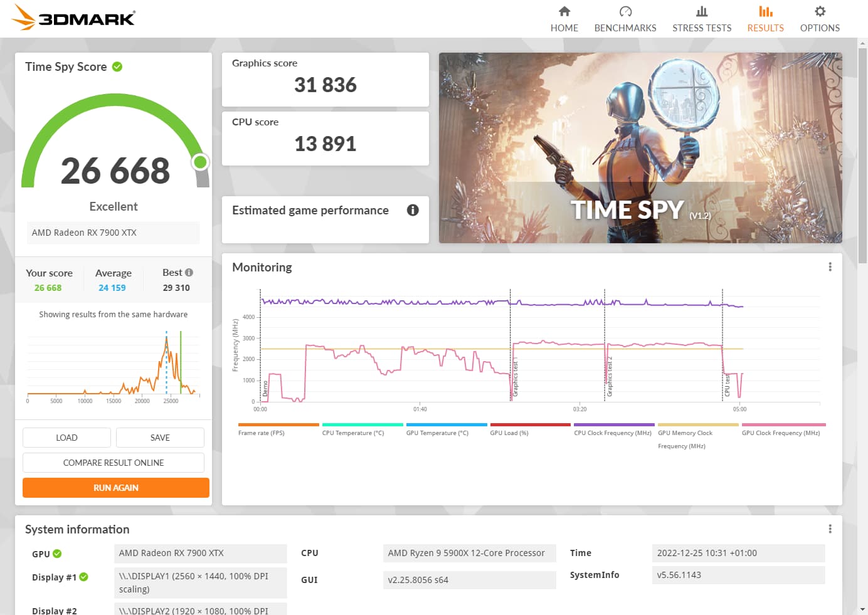Click the page scrollbar up arrow
868x615 pixels.
pyautogui.click(x=862, y=43)
